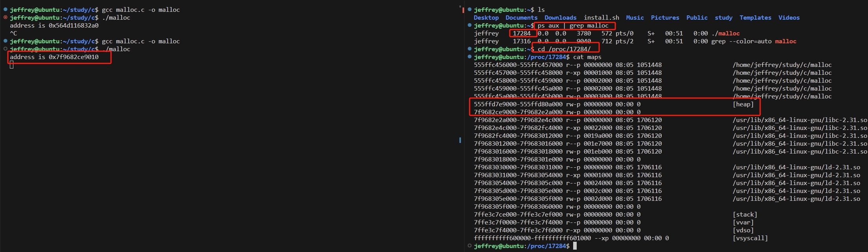Screen dimensions: 868x252
Task: Click the Documents directory name
Action: tap(521, 18)
